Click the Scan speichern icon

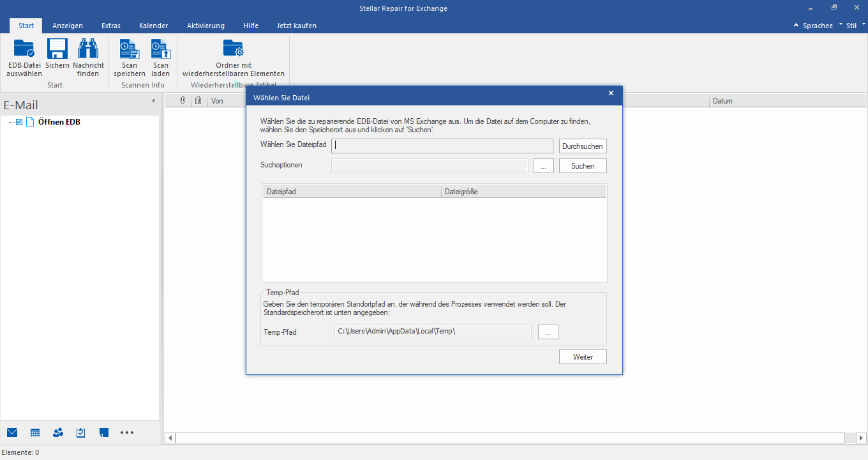pos(130,49)
